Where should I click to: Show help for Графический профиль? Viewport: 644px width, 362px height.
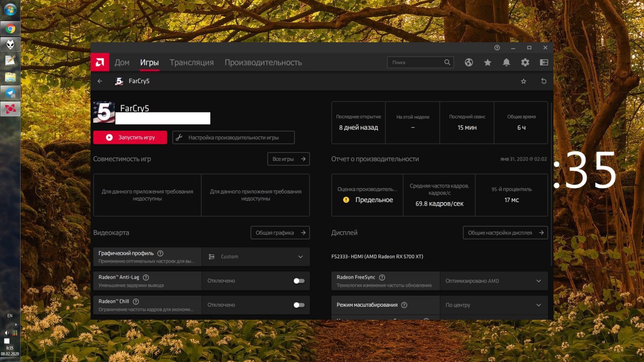160,253
